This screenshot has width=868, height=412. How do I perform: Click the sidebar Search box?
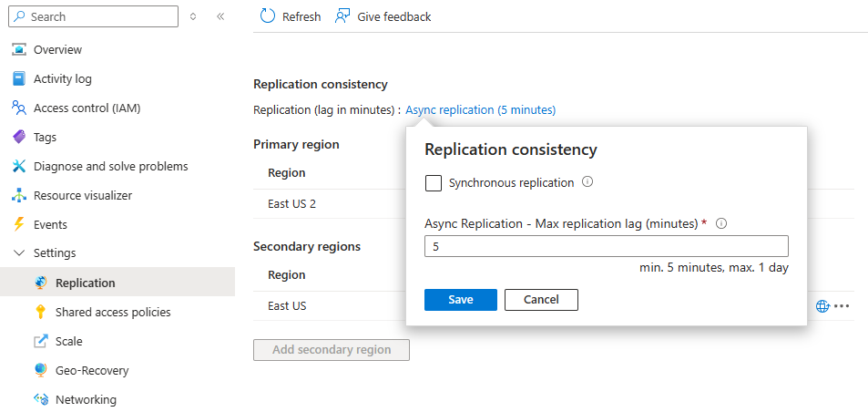[97, 16]
